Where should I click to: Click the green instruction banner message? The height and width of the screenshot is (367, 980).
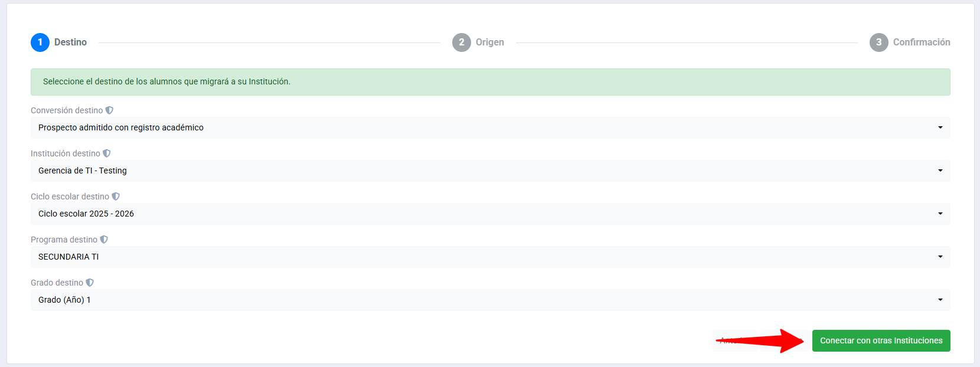point(166,81)
